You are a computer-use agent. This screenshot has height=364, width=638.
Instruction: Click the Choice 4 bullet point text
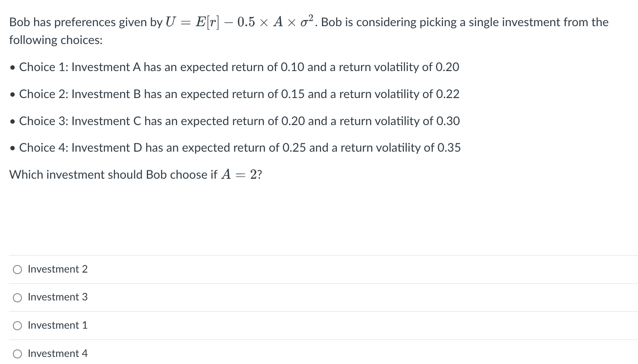pos(240,148)
